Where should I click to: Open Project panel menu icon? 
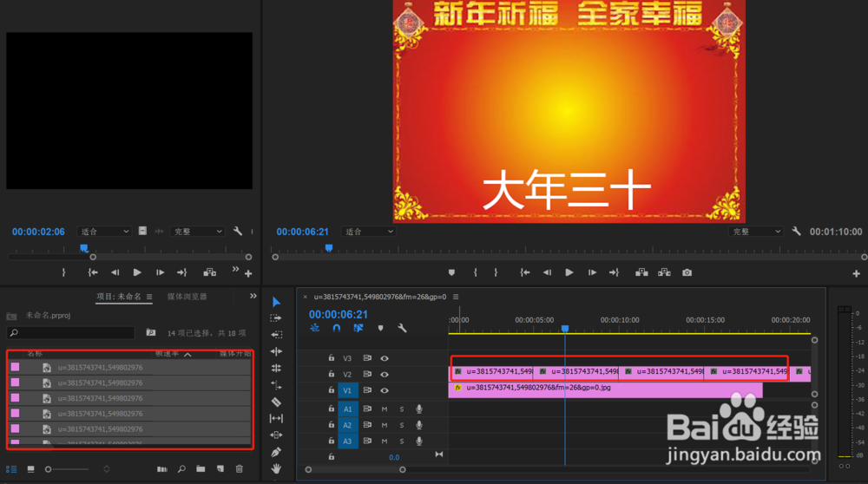coord(149,297)
